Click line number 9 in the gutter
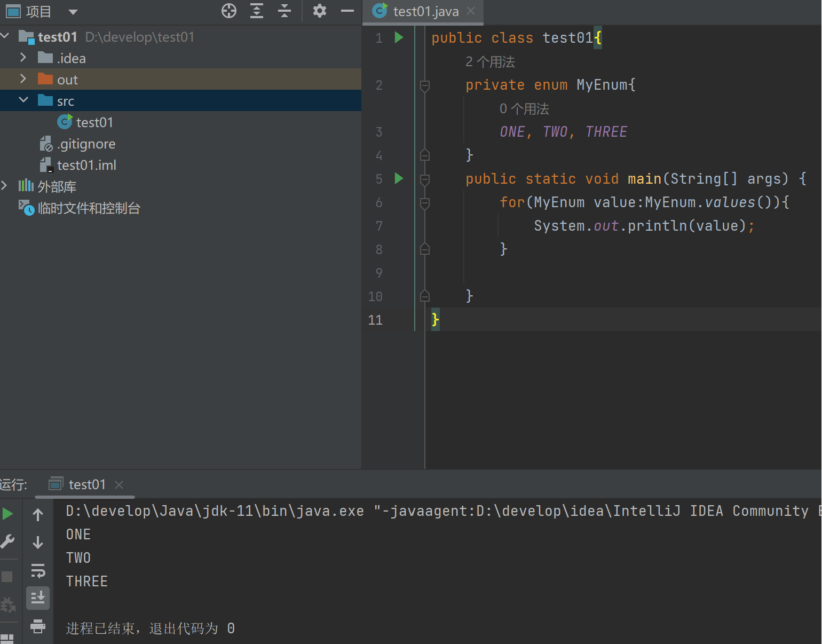 [379, 273]
